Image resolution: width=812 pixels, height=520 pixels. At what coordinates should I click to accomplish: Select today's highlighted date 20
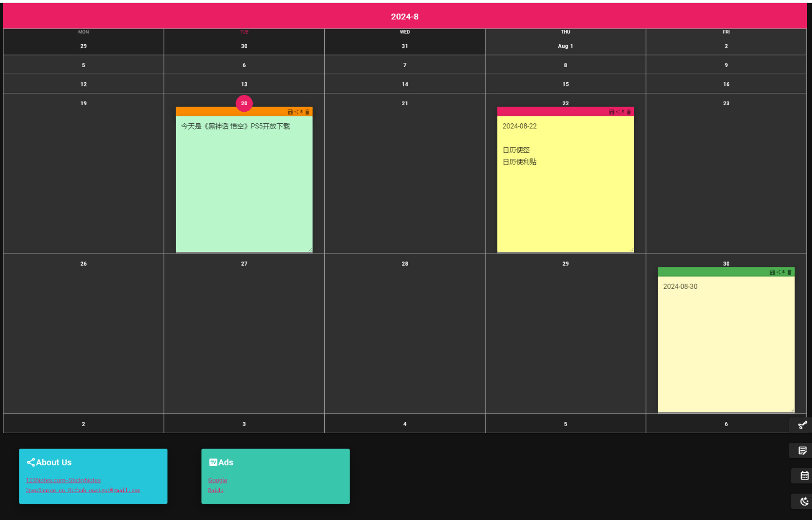(x=244, y=104)
